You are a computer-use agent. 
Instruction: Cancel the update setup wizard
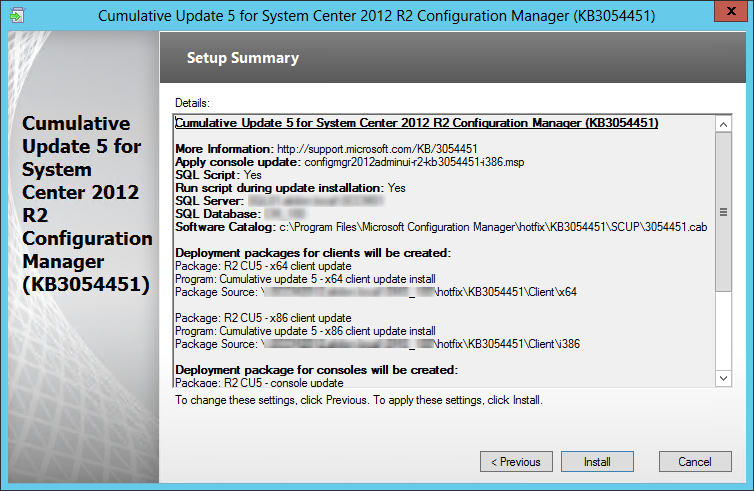[695, 462]
